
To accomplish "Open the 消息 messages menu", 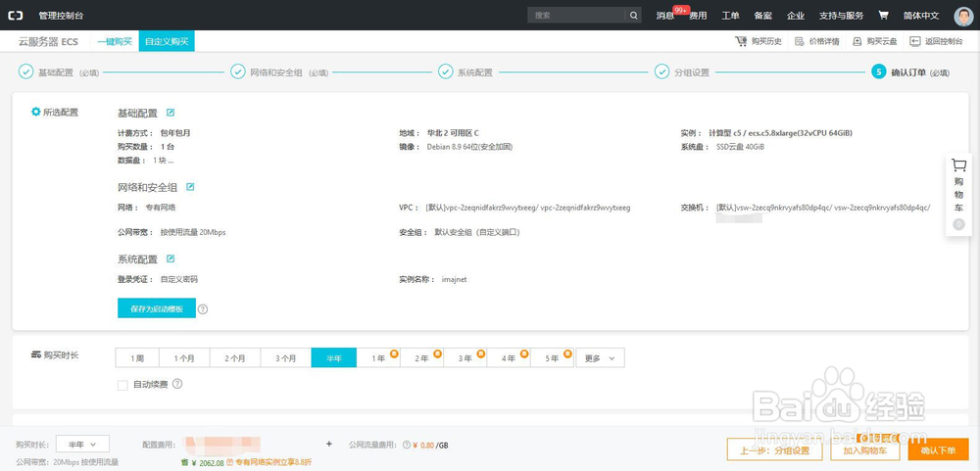I will pyautogui.click(x=665, y=16).
